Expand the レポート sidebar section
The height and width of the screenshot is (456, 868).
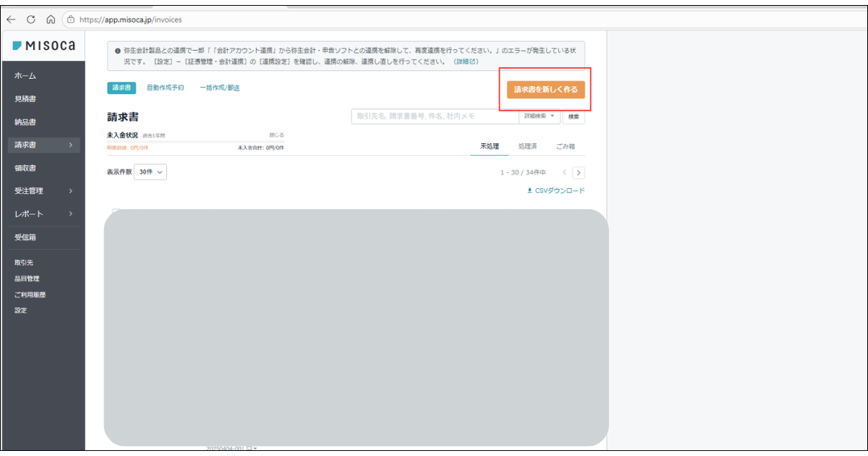(x=43, y=214)
